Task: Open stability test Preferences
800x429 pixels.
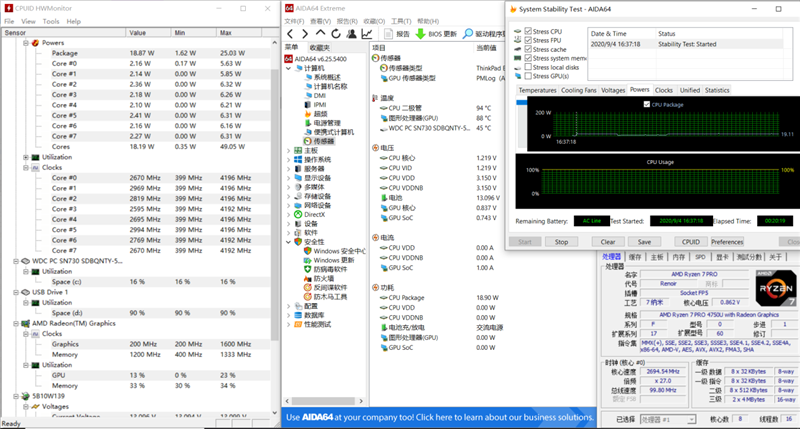Action: [x=727, y=242]
